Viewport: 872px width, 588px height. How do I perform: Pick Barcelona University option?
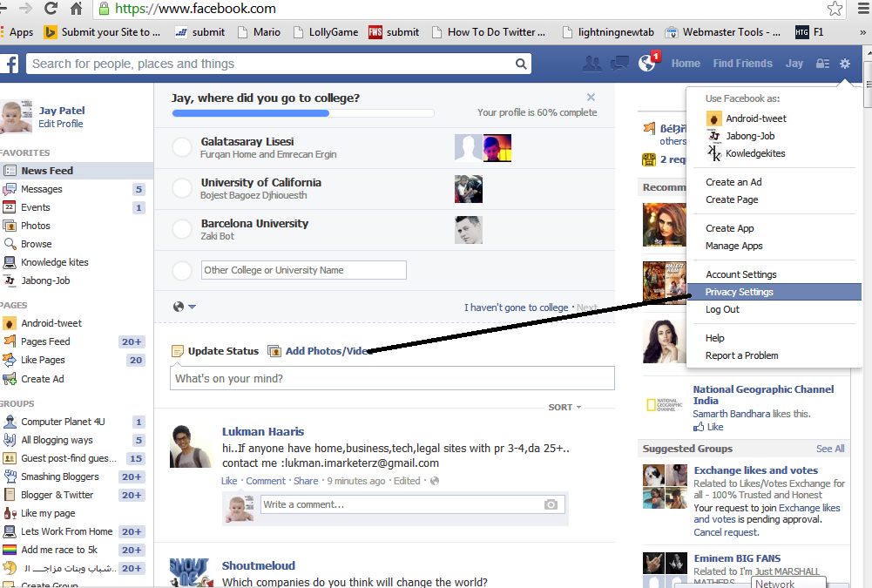tap(181, 229)
